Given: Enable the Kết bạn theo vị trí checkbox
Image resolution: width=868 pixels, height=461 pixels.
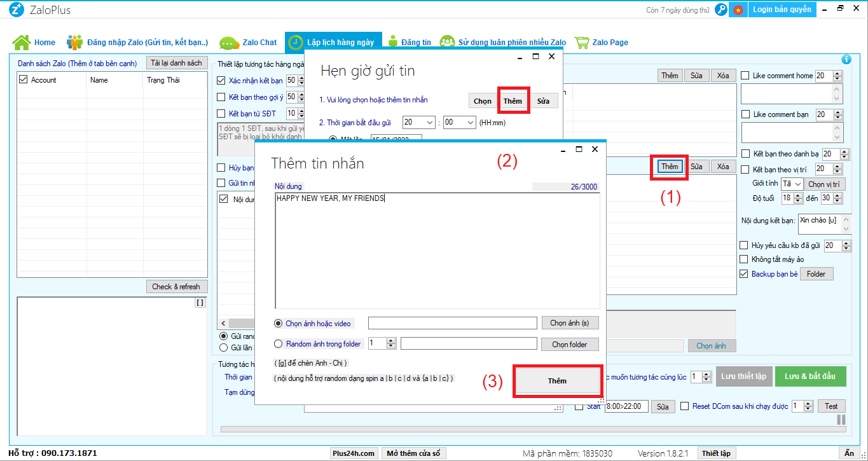Looking at the screenshot, I should tap(745, 169).
